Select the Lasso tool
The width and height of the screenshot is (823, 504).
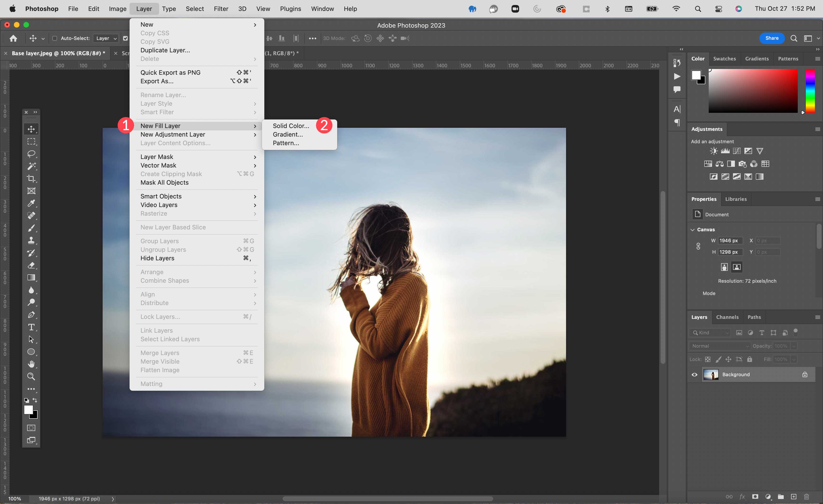pyautogui.click(x=32, y=153)
